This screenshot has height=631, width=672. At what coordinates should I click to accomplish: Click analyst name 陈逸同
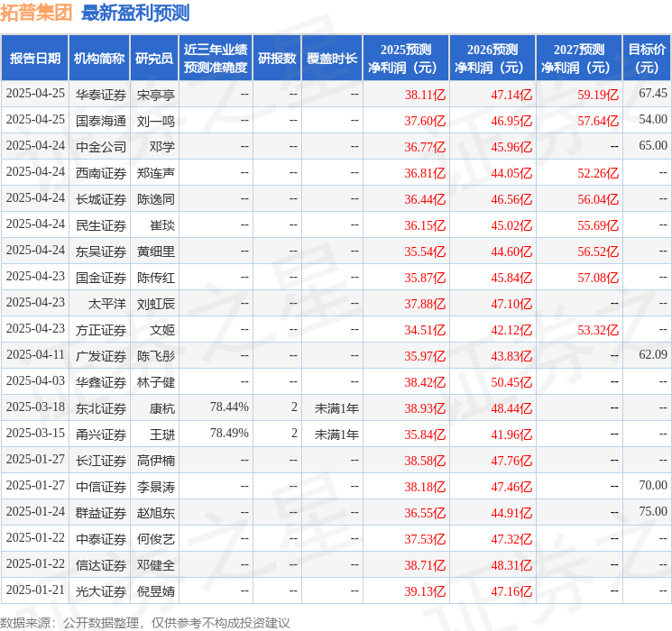[155, 199]
